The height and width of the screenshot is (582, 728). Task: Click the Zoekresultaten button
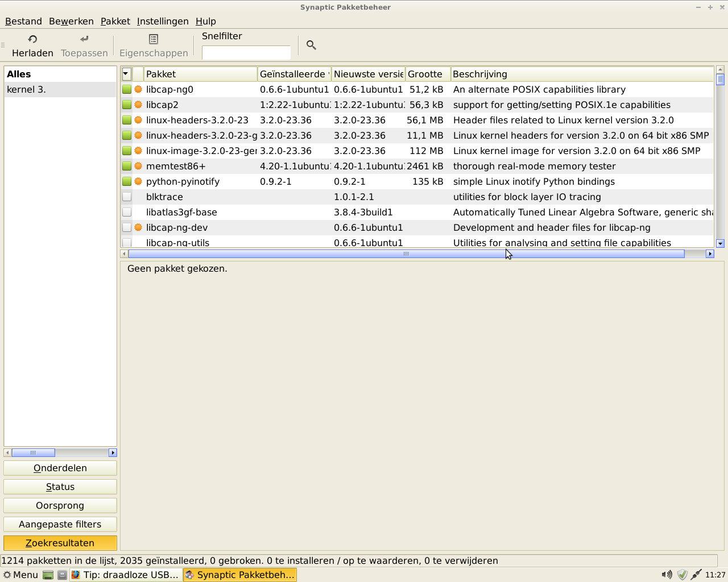click(x=60, y=543)
